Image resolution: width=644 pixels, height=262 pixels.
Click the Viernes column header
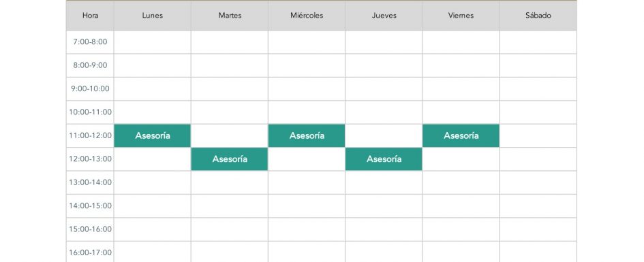pyautogui.click(x=461, y=16)
